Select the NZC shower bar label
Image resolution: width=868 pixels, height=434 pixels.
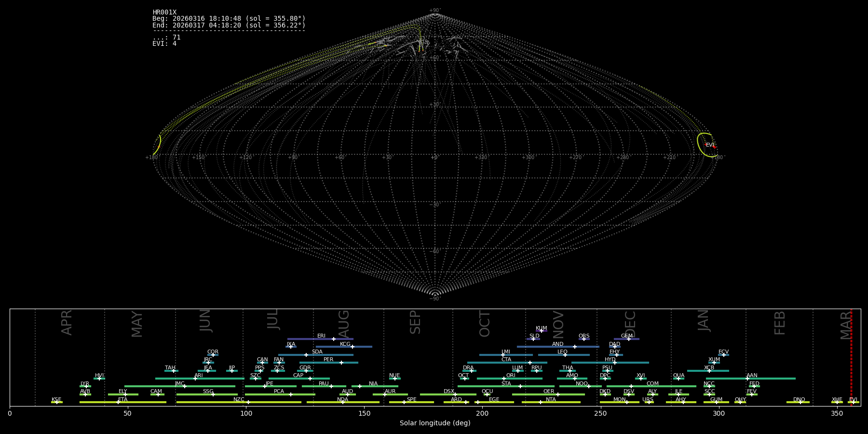point(239,399)
